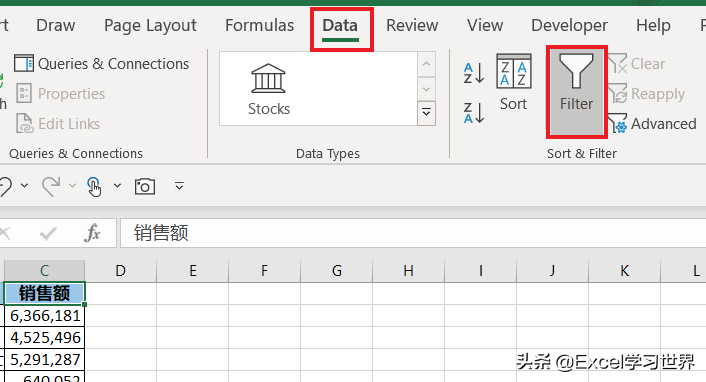This screenshot has height=382, width=706.
Task: Open the Page Layout tab
Action: pyautogui.click(x=150, y=26)
